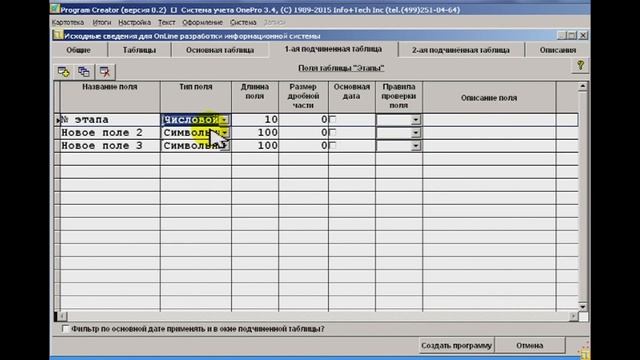Toggle Основная дата checkbox for Новое поле 2
Screen dimensions: 640x360
coord(333,132)
